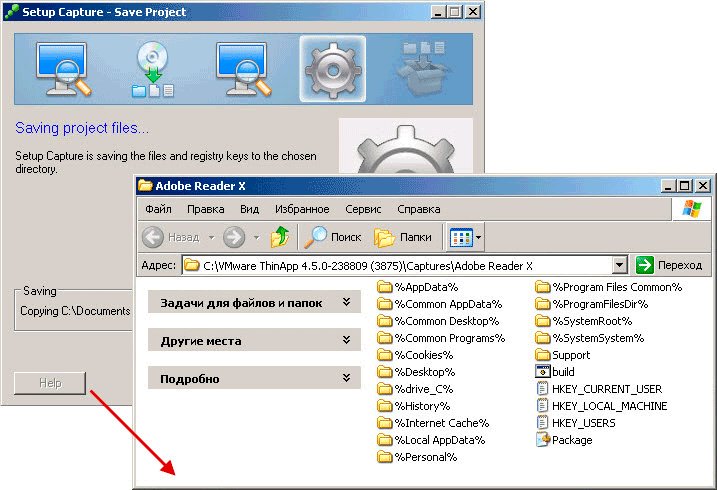The image size is (717, 490).
Task: Go back with the Назад arrow button
Action: (x=171, y=237)
